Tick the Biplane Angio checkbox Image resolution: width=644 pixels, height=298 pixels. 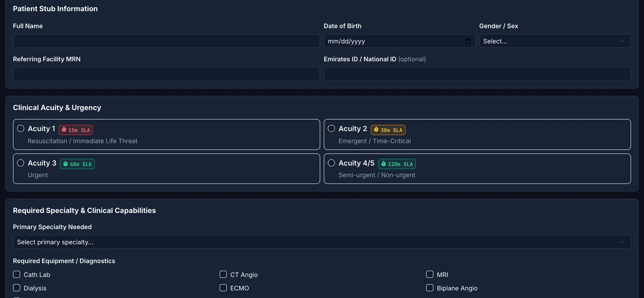[430, 288]
